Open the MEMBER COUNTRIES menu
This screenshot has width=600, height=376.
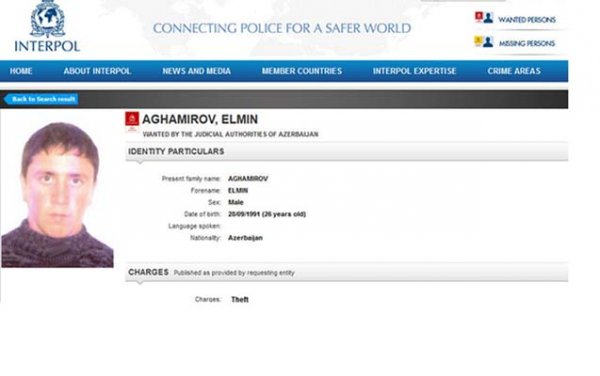pyautogui.click(x=302, y=71)
